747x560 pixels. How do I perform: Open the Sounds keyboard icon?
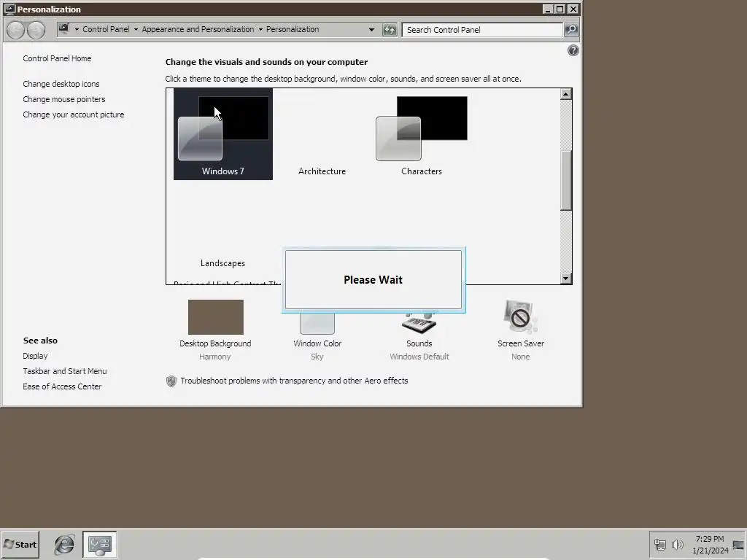pyautogui.click(x=419, y=323)
